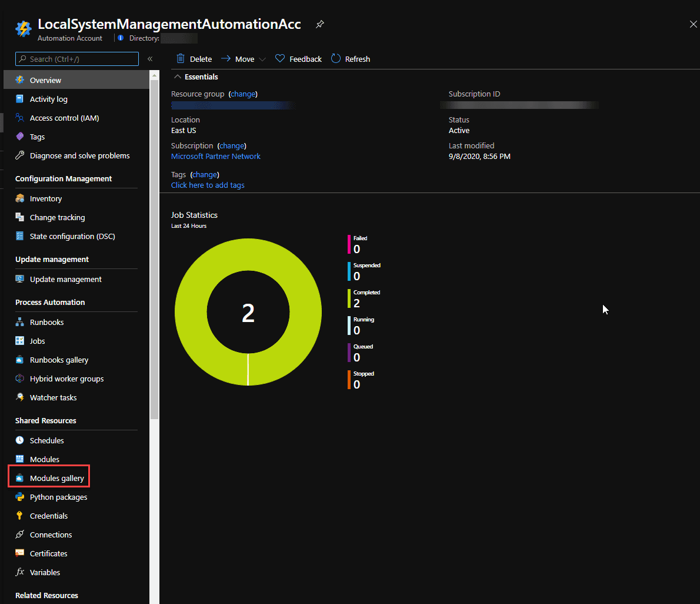This screenshot has width=700, height=604.
Task: Click the Update management monitor icon
Action: [19, 278]
